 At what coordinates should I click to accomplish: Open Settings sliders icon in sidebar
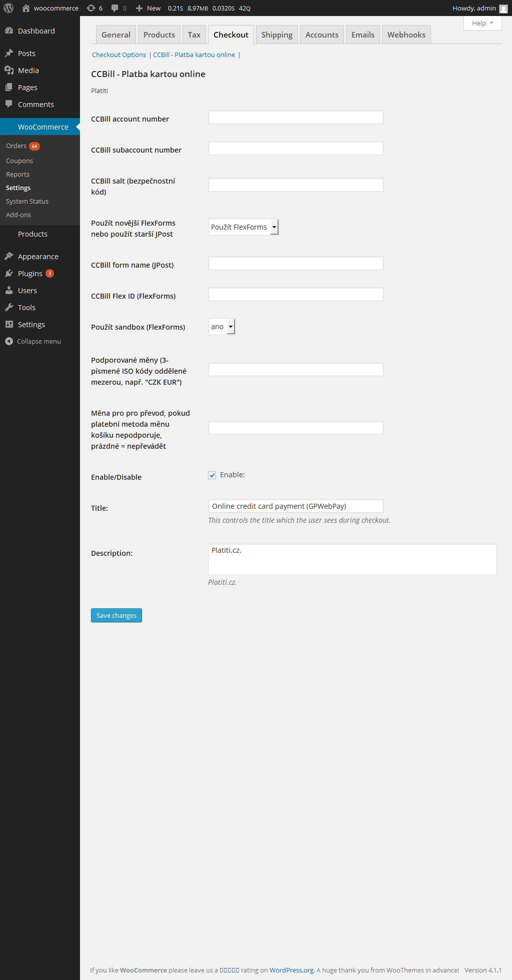pos(9,324)
